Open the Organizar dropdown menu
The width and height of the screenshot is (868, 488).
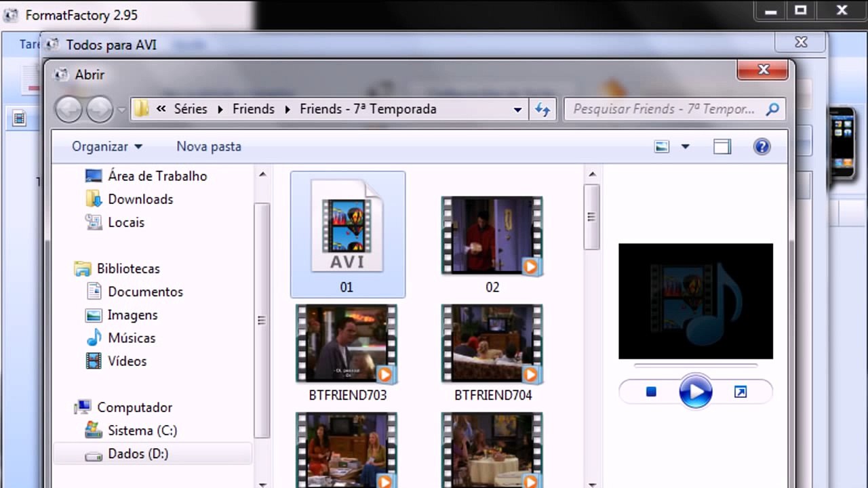(107, 146)
